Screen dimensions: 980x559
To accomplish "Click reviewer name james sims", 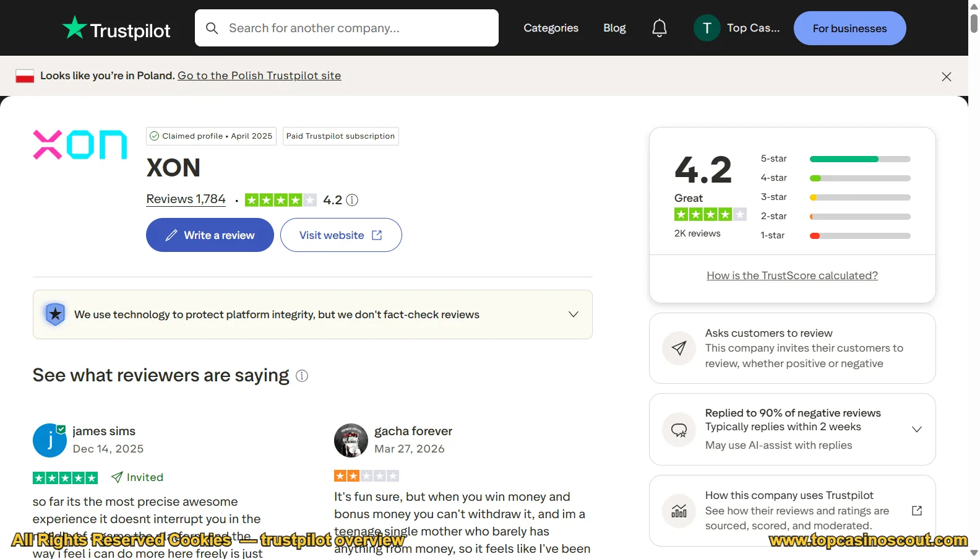I will click(104, 431).
